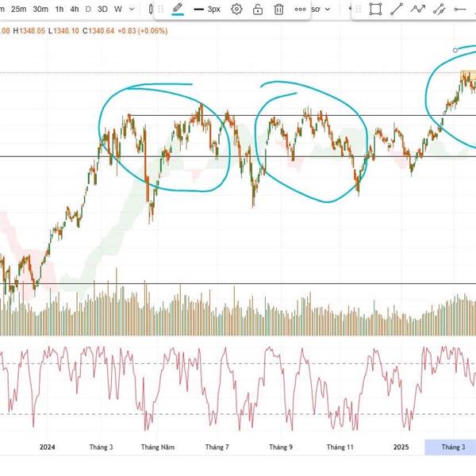Click the Tháng 7 axis label
This screenshot has width=476, height=476.
217,447
